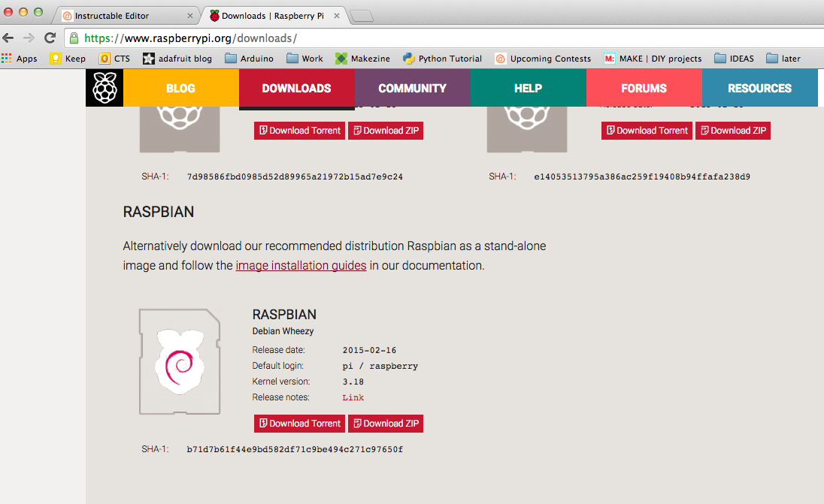Image resolution: width=824 pixels, height=504 pixels.
Task: Go to the COMMUNITY section
Action: pyautogui.click(x=413, y=88)
